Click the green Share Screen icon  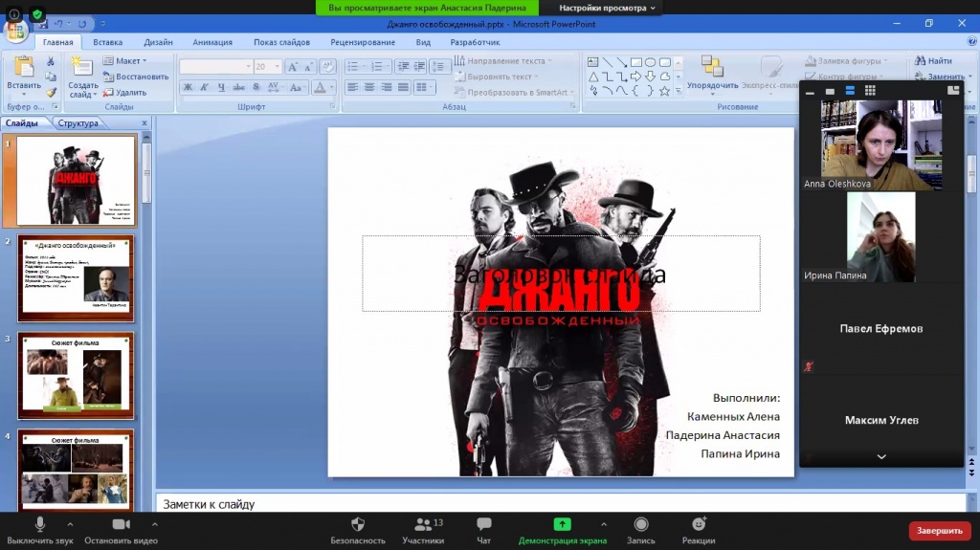tap(562, 524)
